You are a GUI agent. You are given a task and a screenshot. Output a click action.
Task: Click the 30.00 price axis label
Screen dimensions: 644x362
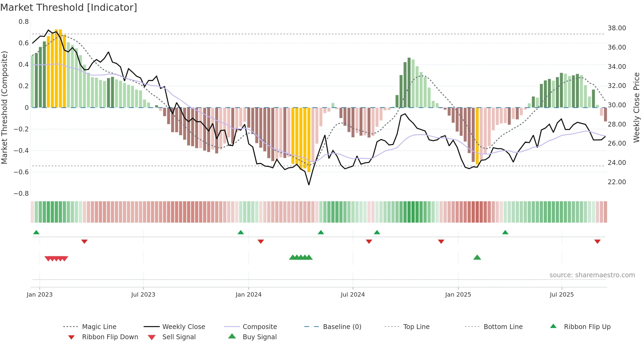[617, 105]
